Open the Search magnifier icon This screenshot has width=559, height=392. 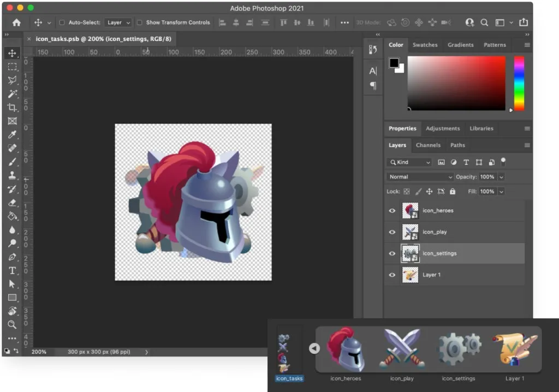coord(484,22)
